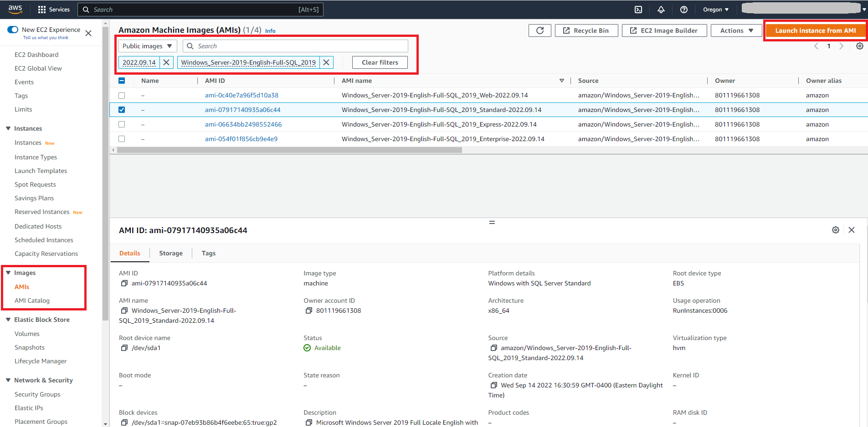Screen dimensions: 868x427
Task: Open the Public images dropdown
Action: pyautogui.click(x=147, y=46)
